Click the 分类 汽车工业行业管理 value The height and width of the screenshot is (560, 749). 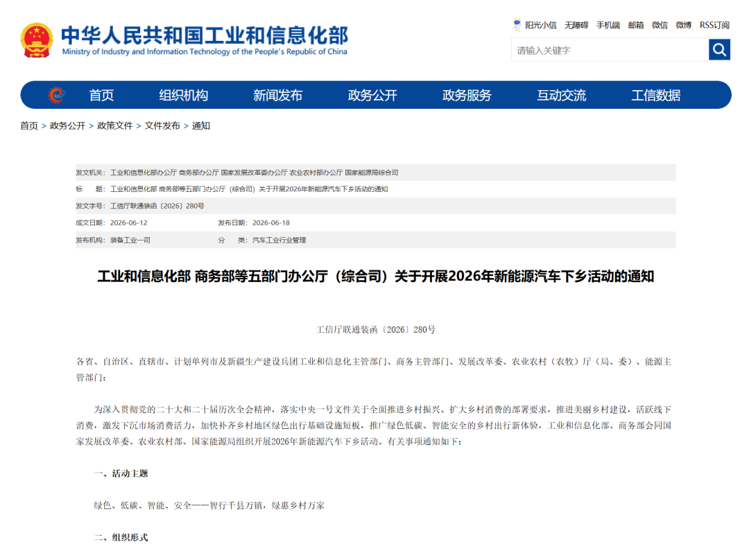(x=279, y=240)
